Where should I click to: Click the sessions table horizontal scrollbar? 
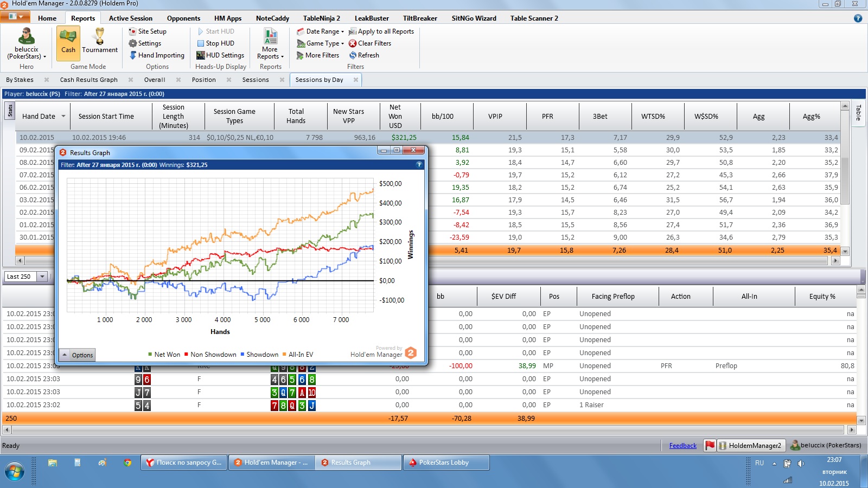click(x=428, y=261)
